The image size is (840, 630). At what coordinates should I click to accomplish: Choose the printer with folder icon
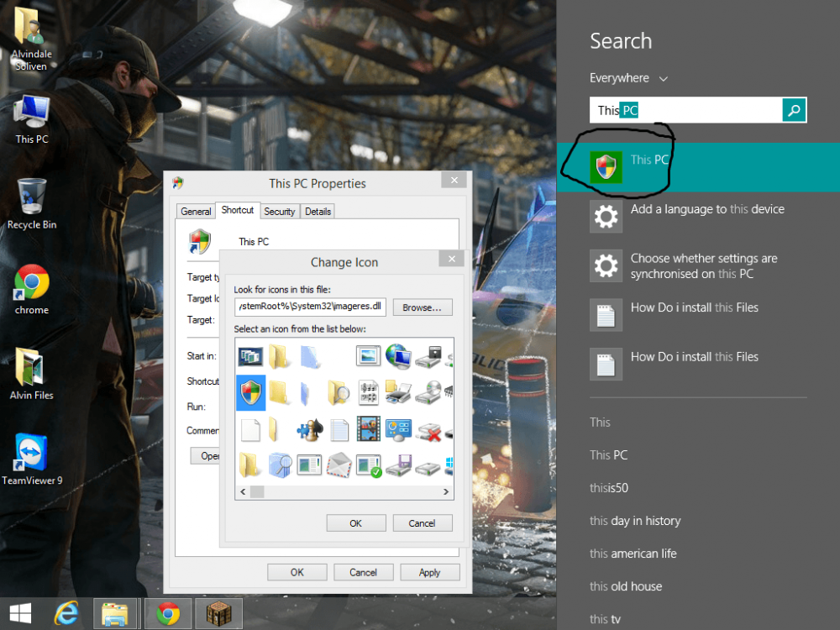[398, 392]
